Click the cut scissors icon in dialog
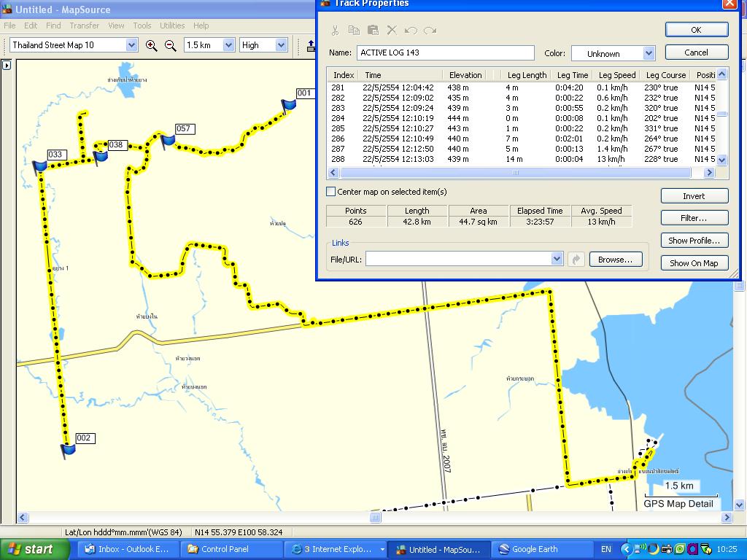The image size is (747, 560). coord(335,31)
